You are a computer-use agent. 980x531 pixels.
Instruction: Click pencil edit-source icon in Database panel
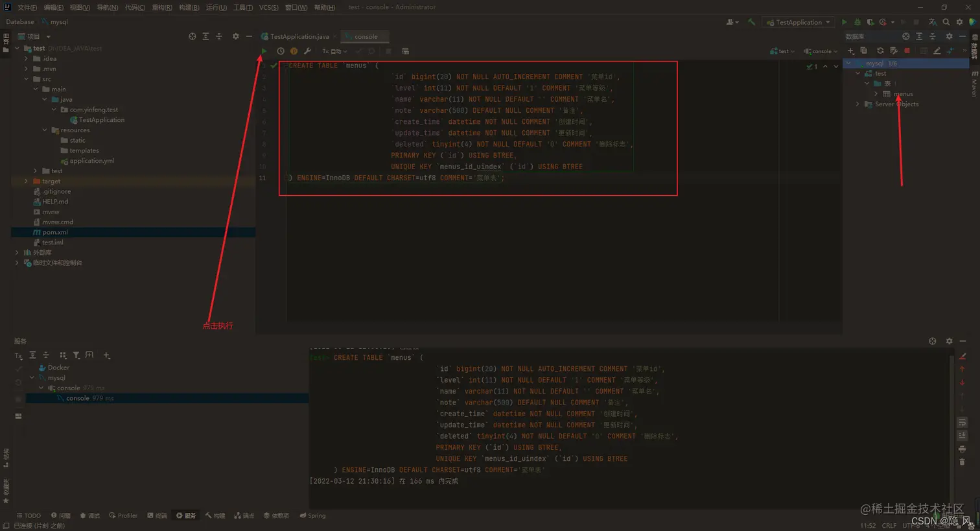(x=937, y=51)
